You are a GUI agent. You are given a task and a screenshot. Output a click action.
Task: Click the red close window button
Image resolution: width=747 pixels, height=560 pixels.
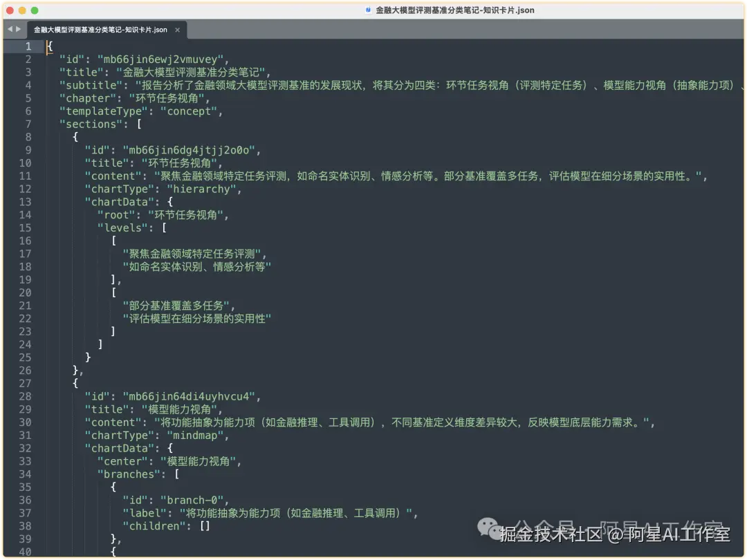click(10, 10)
